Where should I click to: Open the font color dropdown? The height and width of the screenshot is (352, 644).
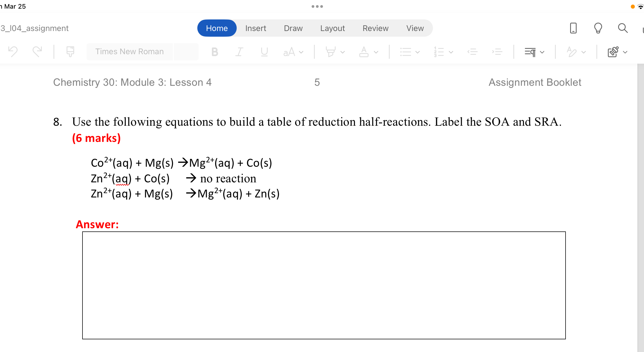click(376, 52)
